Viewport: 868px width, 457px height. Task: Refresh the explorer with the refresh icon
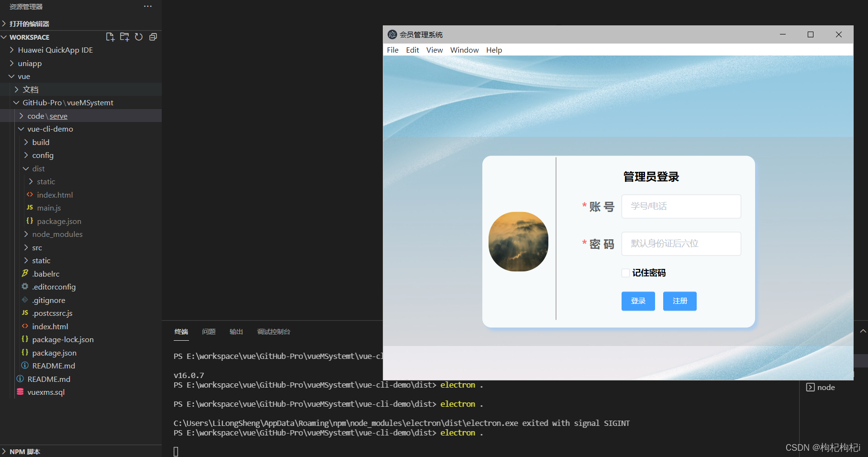139,37
